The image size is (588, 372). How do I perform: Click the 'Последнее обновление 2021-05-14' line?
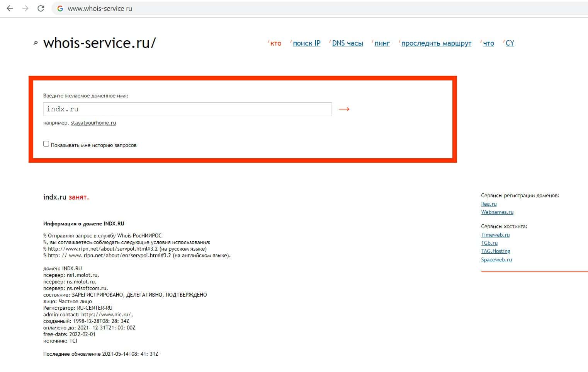pos(101,354)
